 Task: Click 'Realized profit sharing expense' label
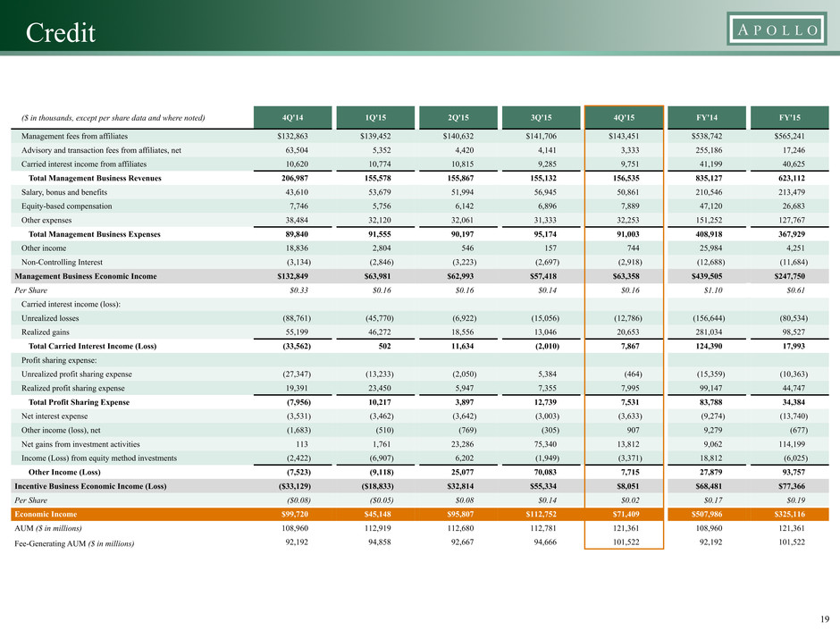(73, 388)
